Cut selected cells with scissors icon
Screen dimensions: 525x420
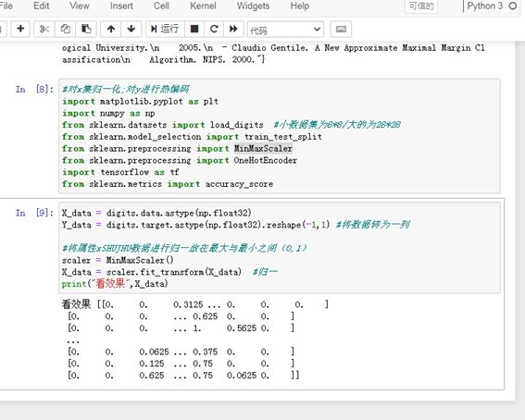[x=44, y=29]
